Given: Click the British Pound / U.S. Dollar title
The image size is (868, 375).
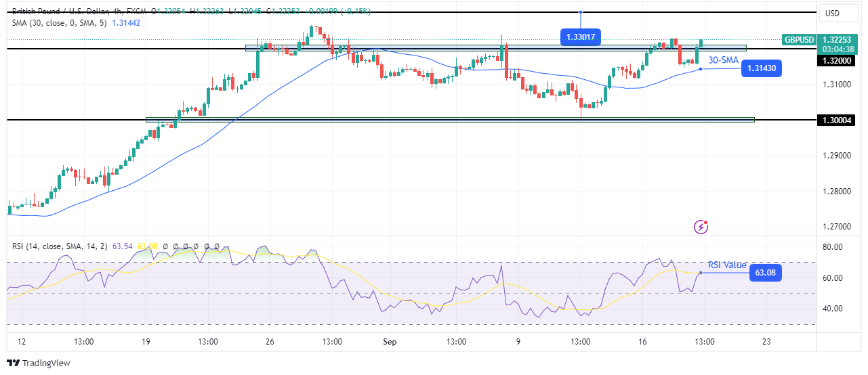Looking at the screenshot, I should (62, 12).
